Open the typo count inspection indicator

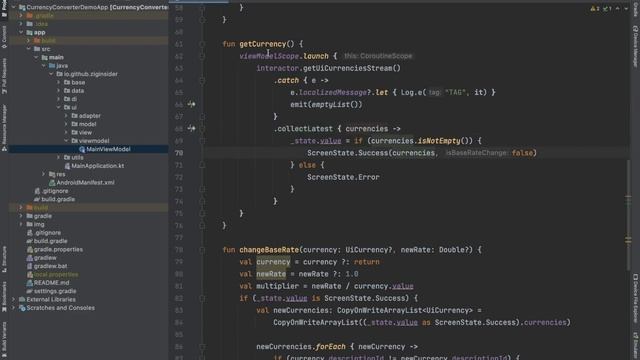(x=607, y=8)
